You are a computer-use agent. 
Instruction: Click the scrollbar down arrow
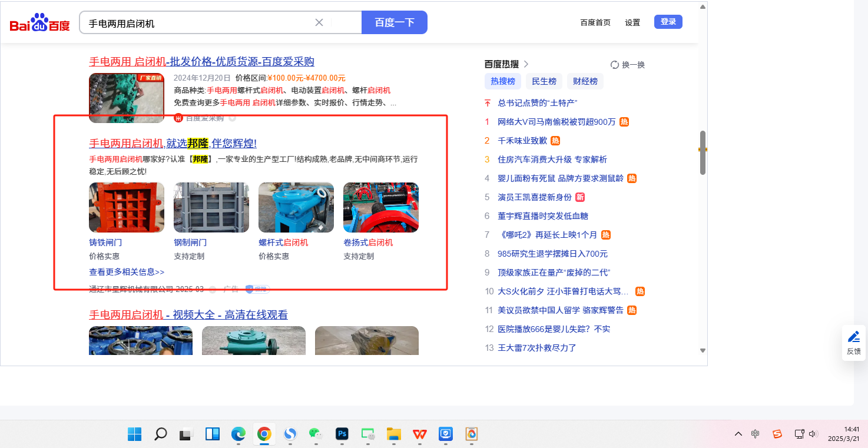703,350
